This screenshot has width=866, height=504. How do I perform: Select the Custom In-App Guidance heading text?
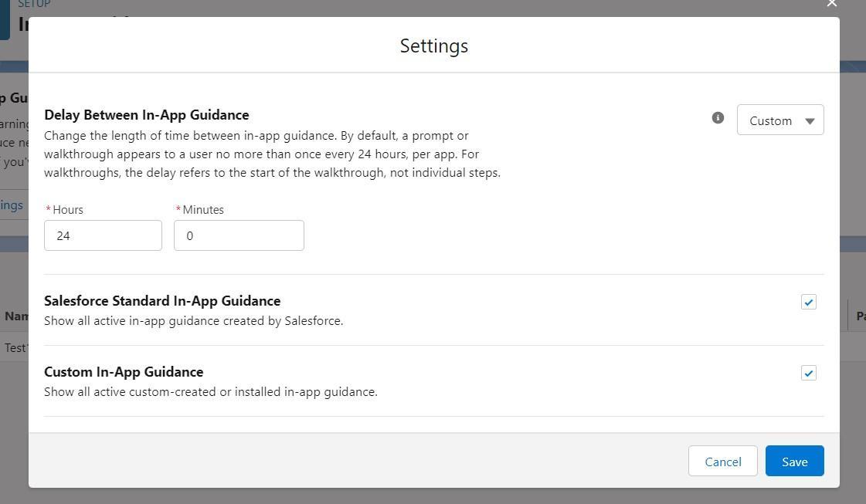[x=124, y=372]
